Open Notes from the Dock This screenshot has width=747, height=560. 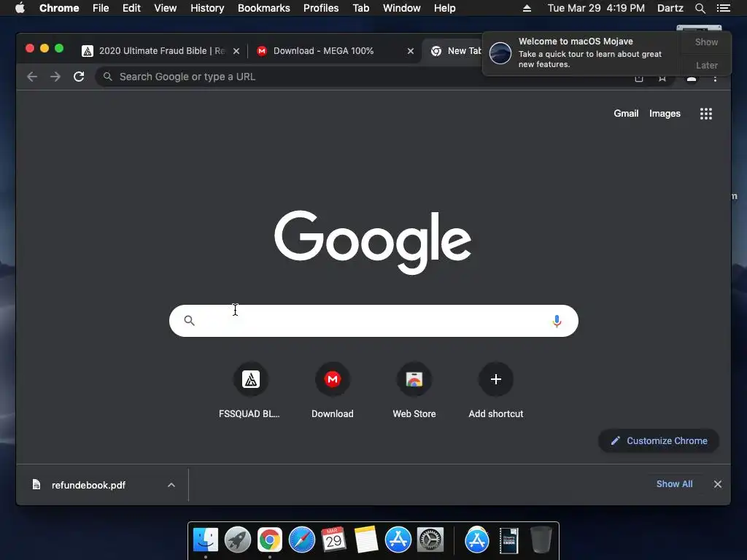pyautogui.click(x=366, y=540)
